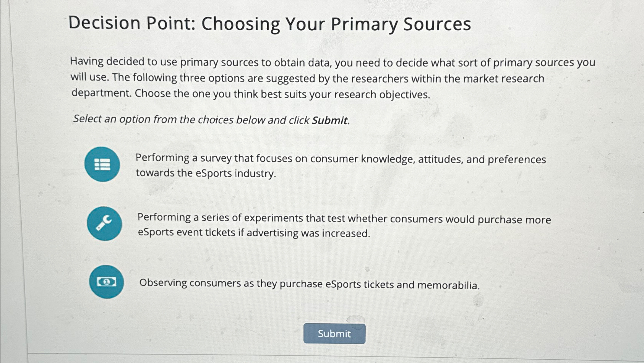Click the list icon beside the survey option
Viewport: 644px width, 363px height.
102,165
